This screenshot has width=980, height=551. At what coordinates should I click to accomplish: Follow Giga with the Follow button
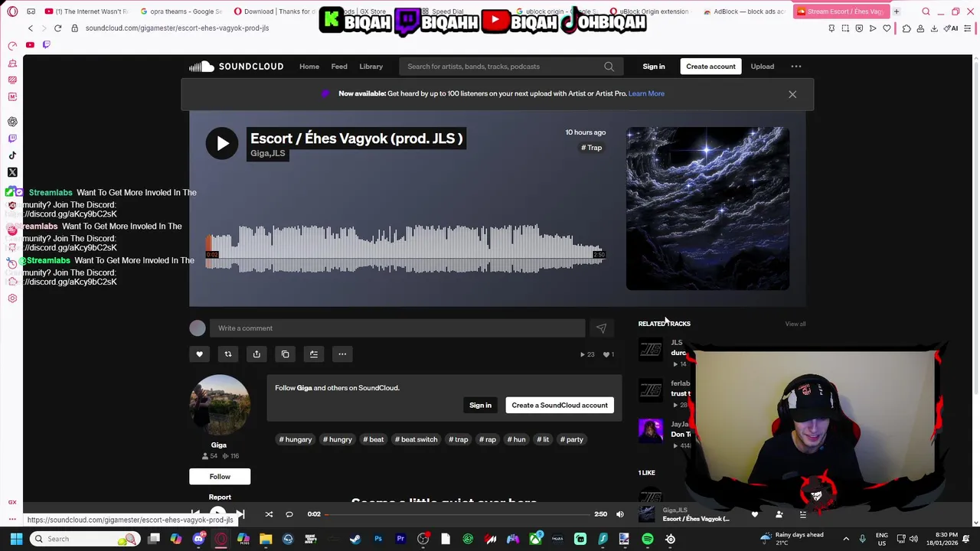[x=220, y=477]
